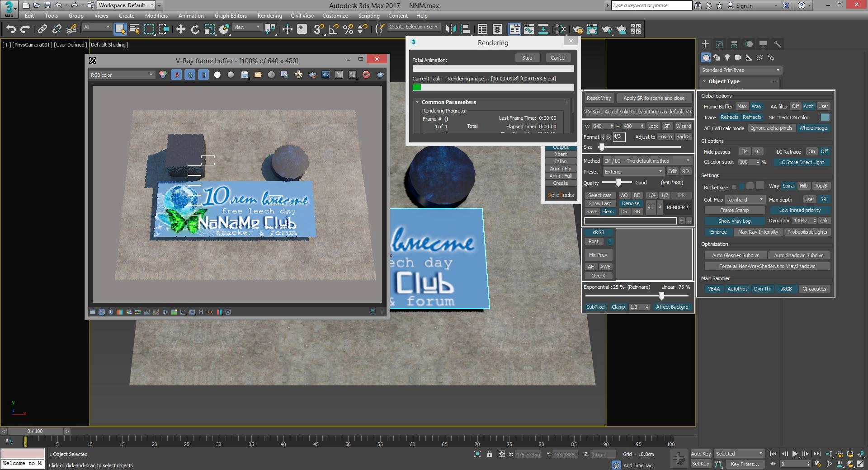
Task: Toggle Denoise in SolidRocks
Action: 630,203
